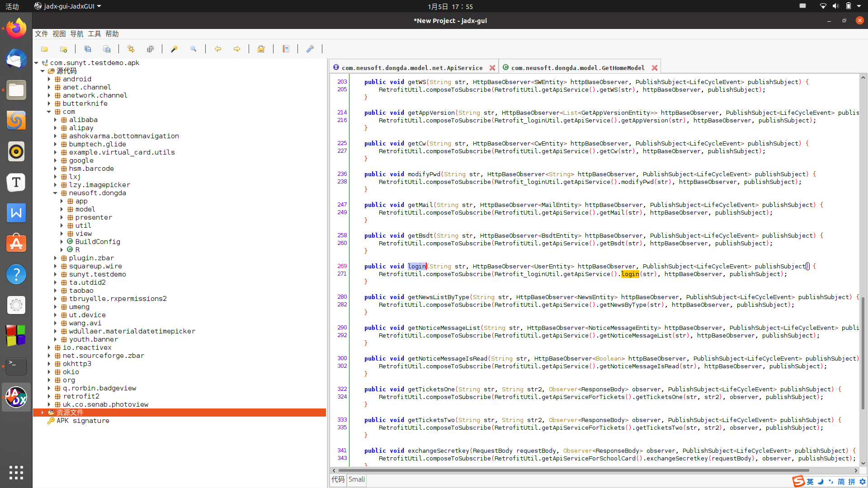Screen dimensions: 868x488
Task: Collapse the 源代码 node
Action: click(x=42, y=71)
